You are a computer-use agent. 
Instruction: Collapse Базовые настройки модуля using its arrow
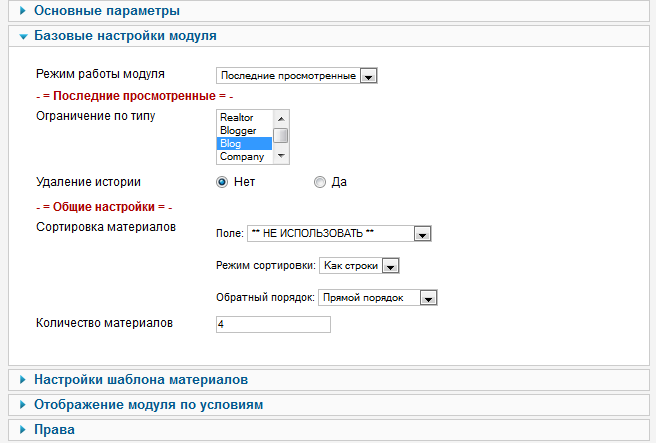pyautogui.click(x=23, y=36)
